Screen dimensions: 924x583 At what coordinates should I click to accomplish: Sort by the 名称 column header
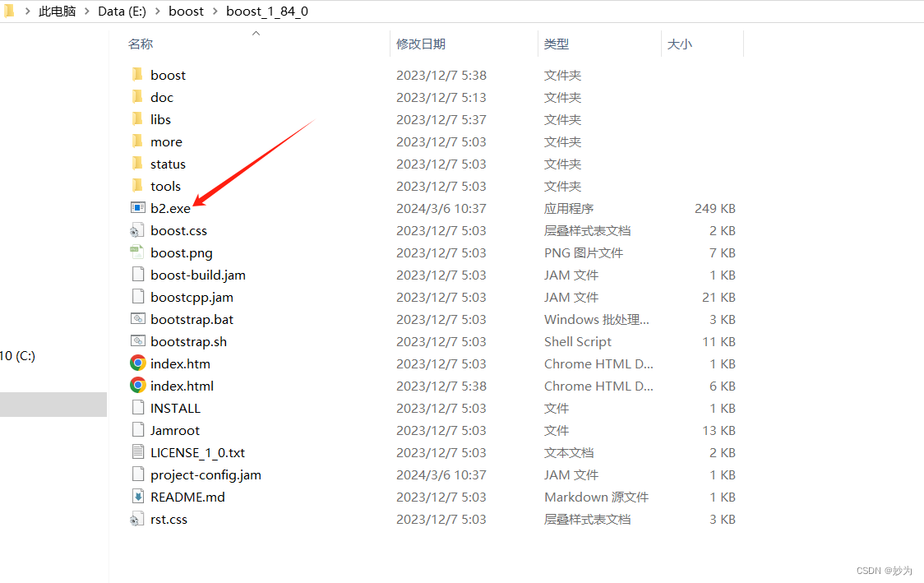pyautogui.click(x=141, y=44)
